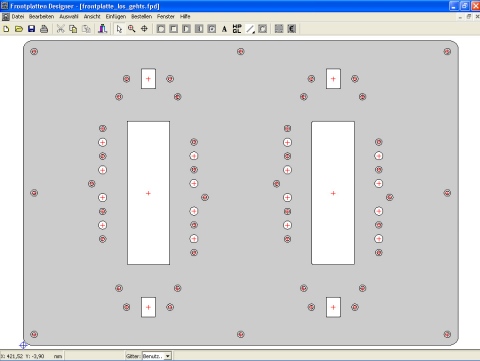Paste from clipboard toolbar icon
Image resolution: width=480 pixels, height=361 pixels.
86,29
